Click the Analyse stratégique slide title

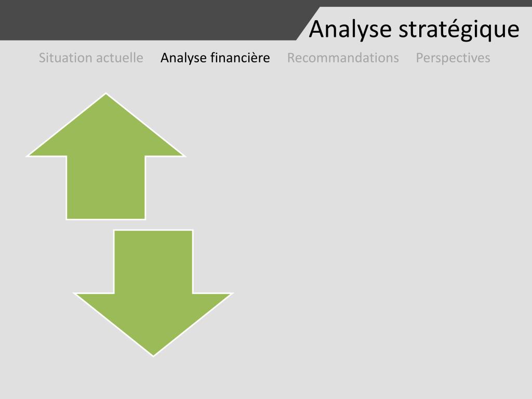(x=414, y=30)
